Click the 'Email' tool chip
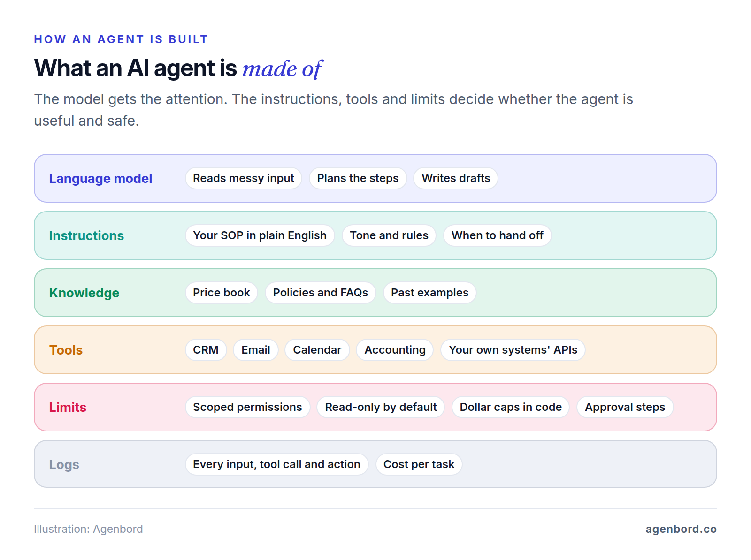751x560 pixels. point(256,350)
